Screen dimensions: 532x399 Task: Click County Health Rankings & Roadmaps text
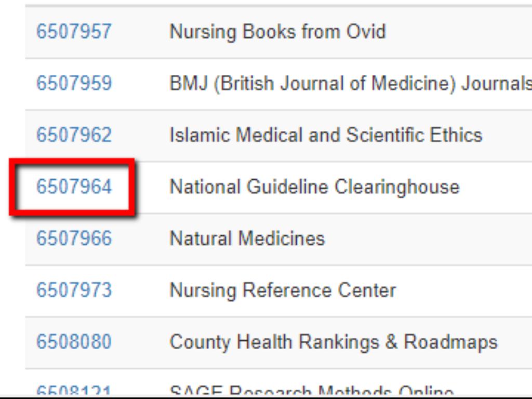(x=333, y=342)
